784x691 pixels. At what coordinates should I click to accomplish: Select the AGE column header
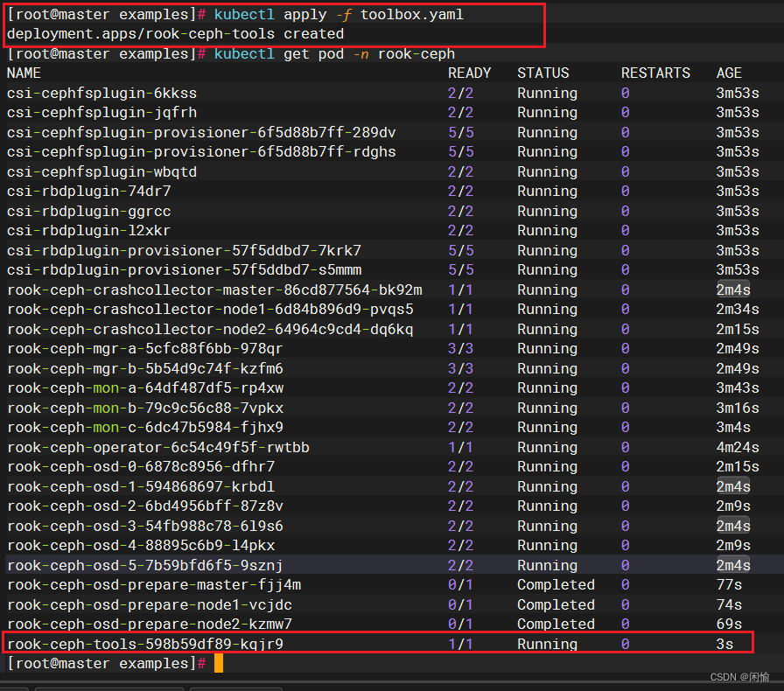(x=728, y=73)
